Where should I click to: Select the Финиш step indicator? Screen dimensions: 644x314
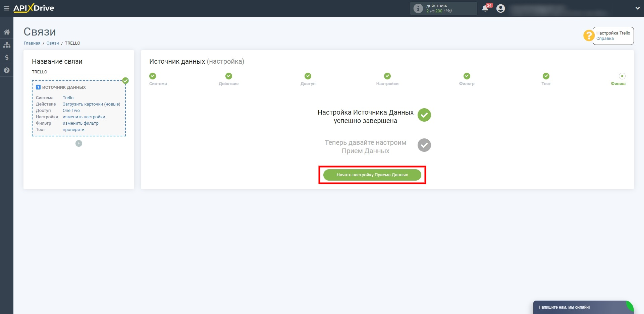622,76
